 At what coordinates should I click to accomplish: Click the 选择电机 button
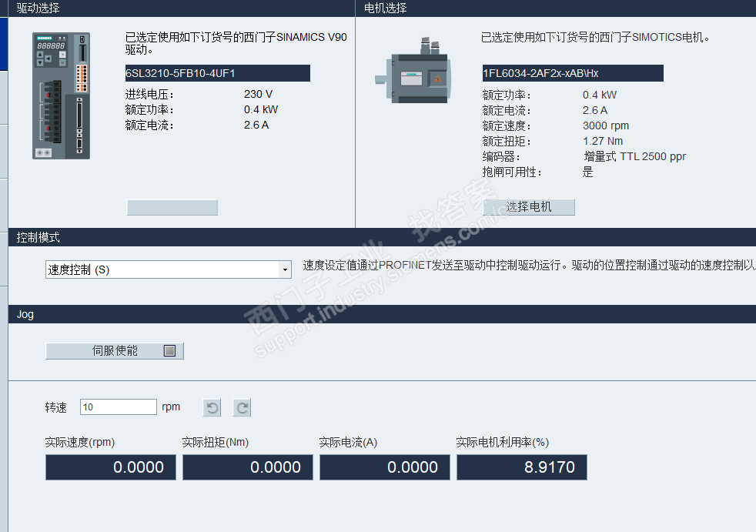[529, 207]
